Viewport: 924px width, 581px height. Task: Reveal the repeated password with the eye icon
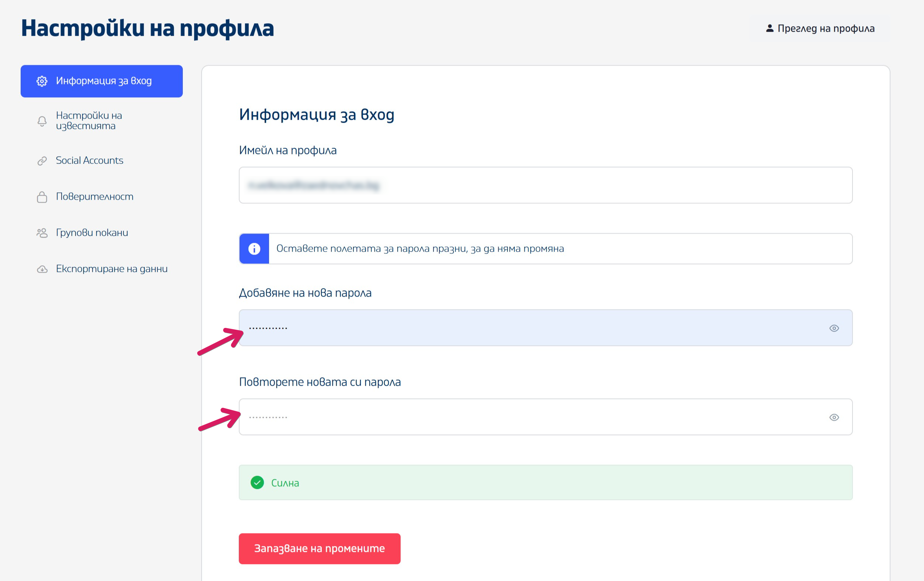[x=834, y=417]
